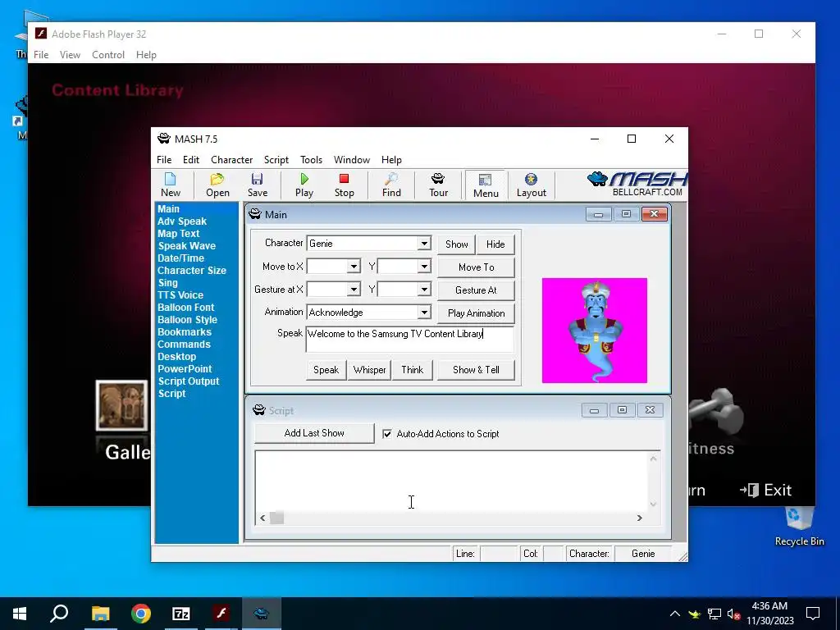Expand the Animation dropdown showing Acknowledge

424,313
